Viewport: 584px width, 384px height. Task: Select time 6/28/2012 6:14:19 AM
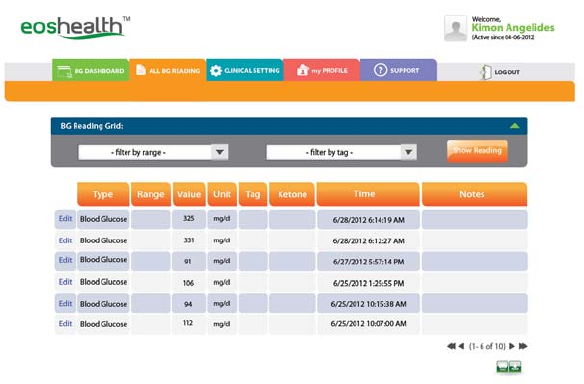click(368, 220)
